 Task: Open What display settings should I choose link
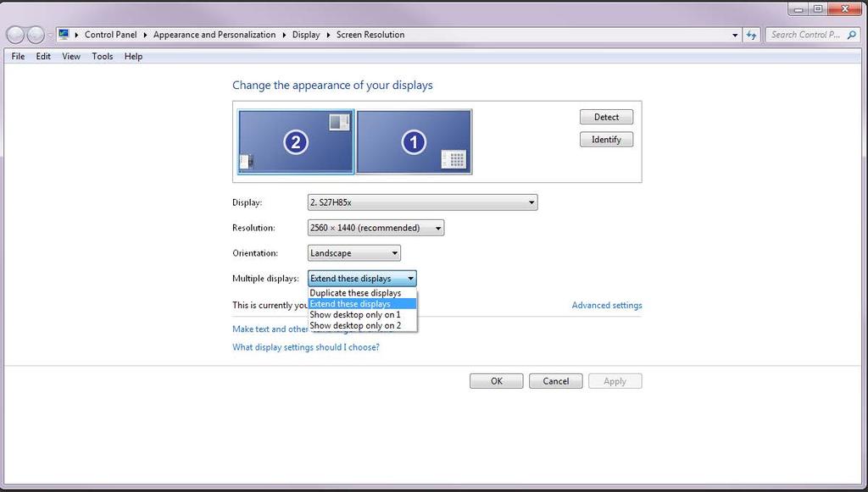point(305,347)
